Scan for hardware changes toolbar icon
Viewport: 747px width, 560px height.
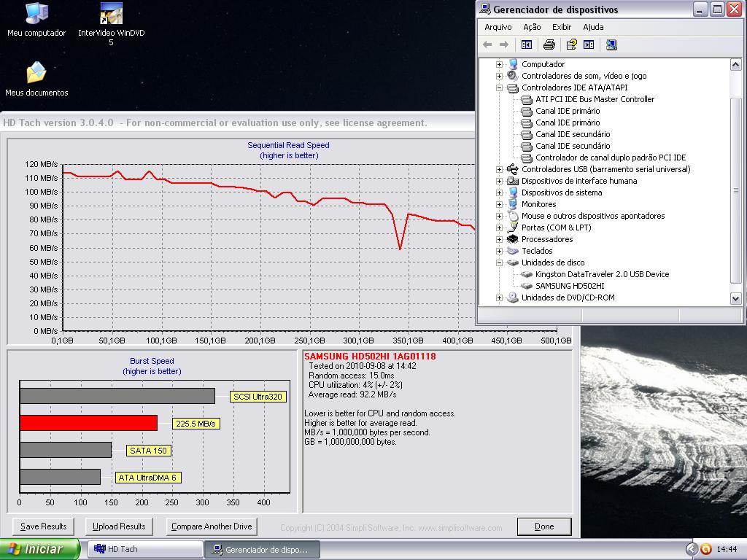click(x=612, y=44)
